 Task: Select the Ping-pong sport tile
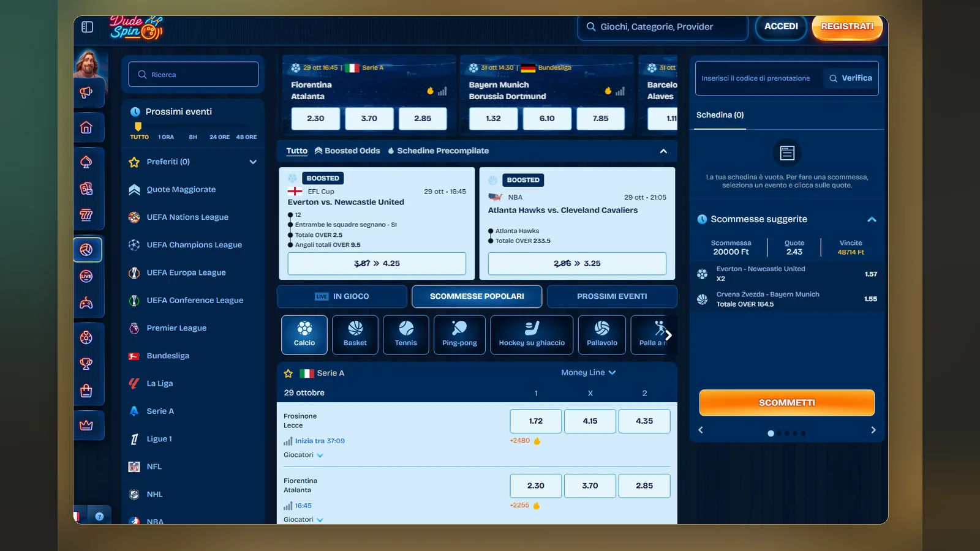[x=459, y=335]
